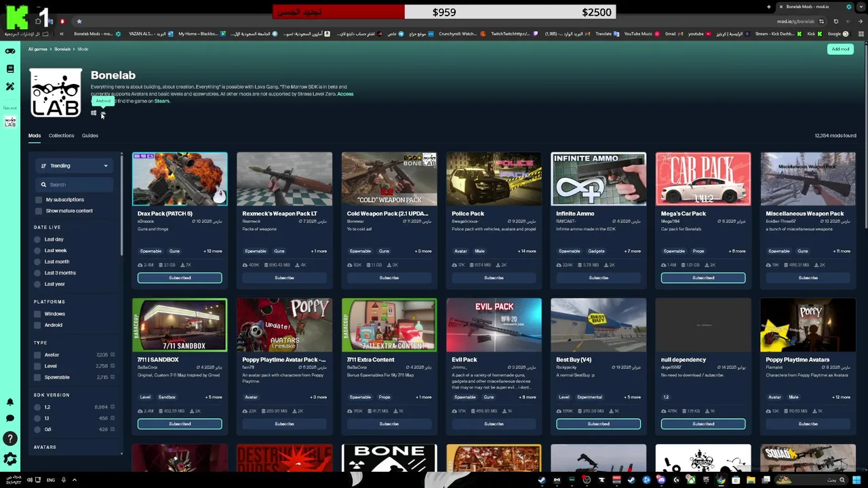Image resolution: width=868 pixels, height=488 pixels.
Task: Open the games controller icon in sidebar
Action: tap(10, 52)
